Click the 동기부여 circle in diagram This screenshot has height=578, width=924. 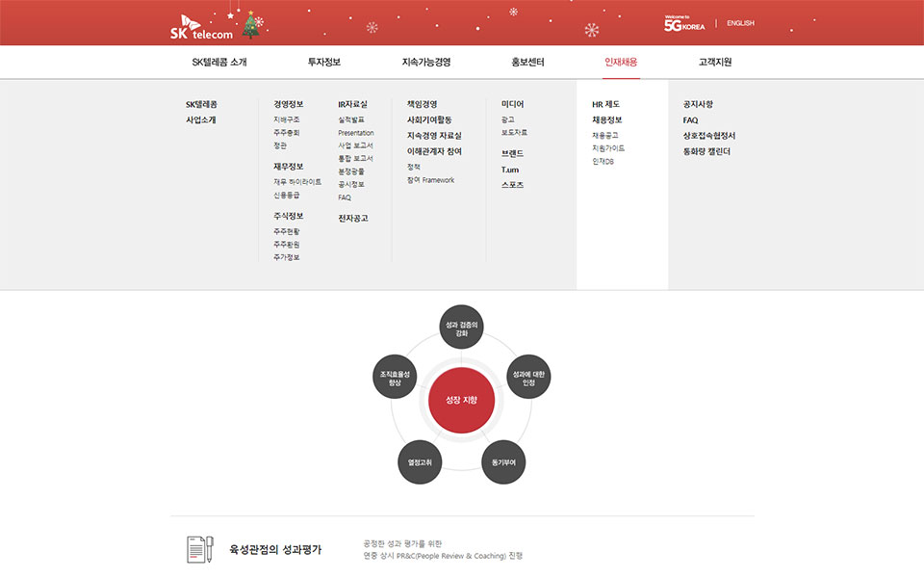503,462
